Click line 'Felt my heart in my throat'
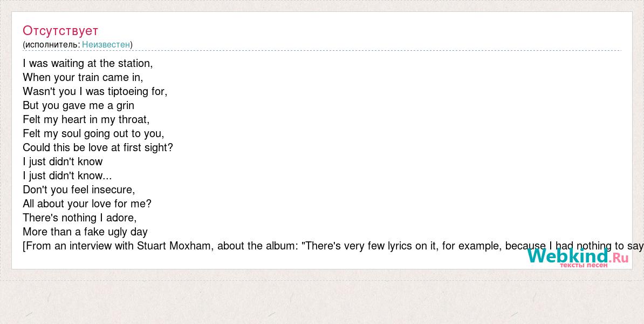 [x=86, y=120]
